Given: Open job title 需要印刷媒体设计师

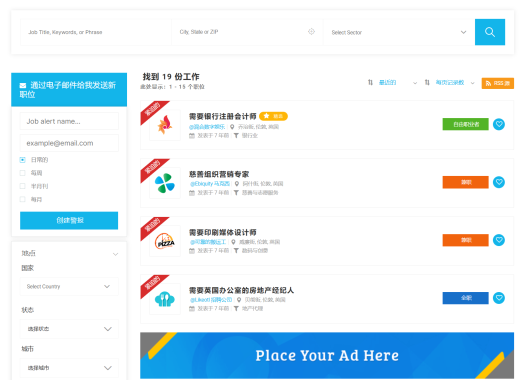Looking at the screenshot, I should click(x=222, y=232).
